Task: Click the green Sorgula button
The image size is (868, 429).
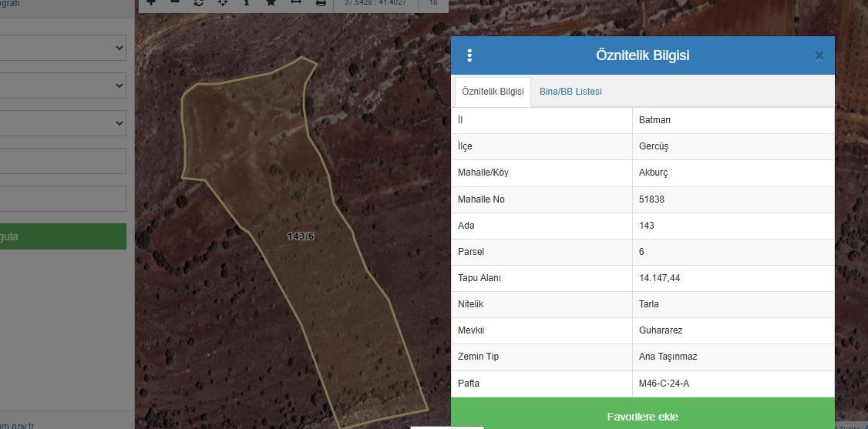Action: pyautogui.click(x=62, y=236)
